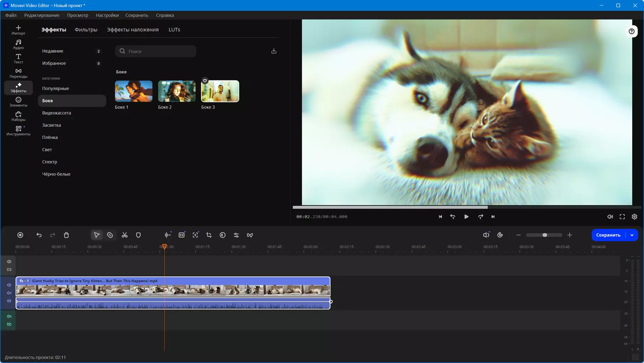644x363 pixels.
Task: Toggle the sparkle icon on video track
Action: [x=9, y=301]
